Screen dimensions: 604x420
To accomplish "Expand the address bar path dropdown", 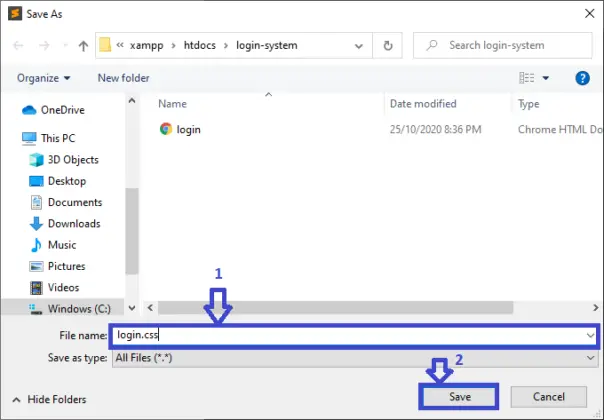I will (x=362, y=46).
